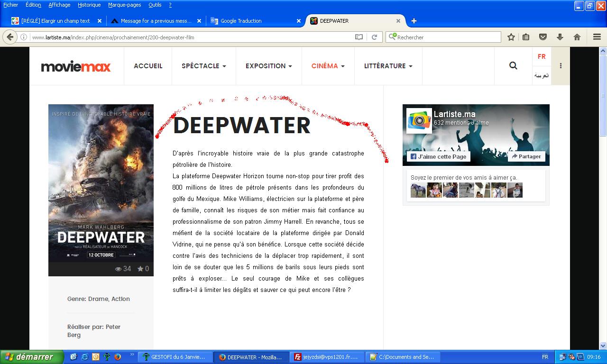Switch to 'Message for a previous mess…' tab
Image resolution: width=607 pixels, height=364 pixels.
(x=155, y=21)
